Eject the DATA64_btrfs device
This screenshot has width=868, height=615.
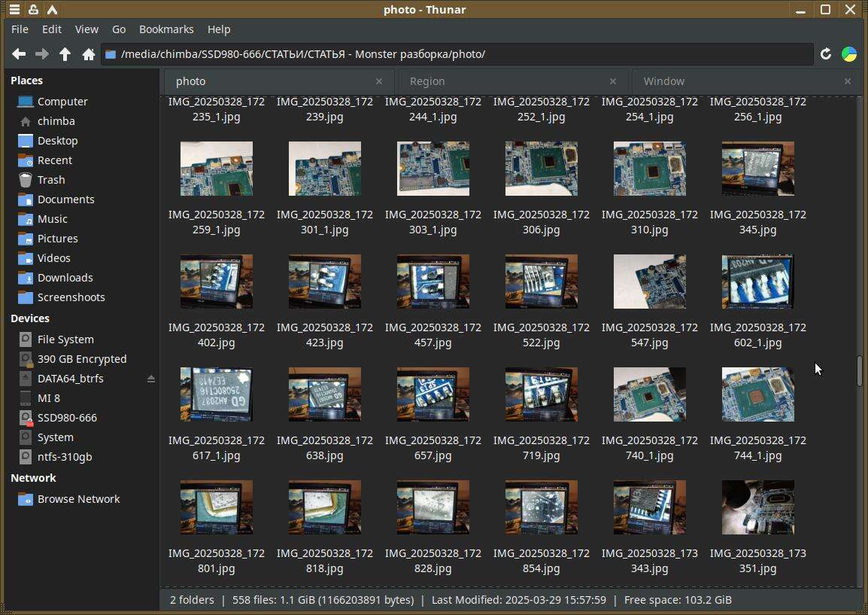pos(151,379)
